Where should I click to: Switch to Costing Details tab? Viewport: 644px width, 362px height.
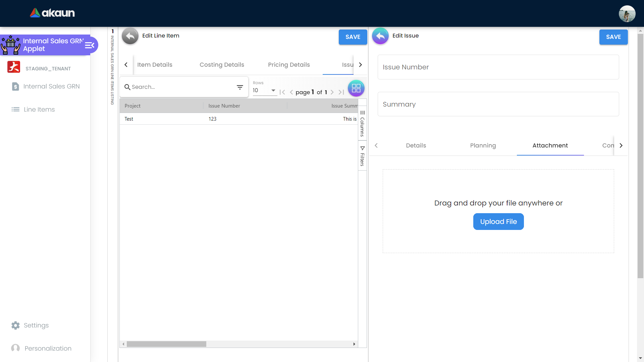(222, 65)
